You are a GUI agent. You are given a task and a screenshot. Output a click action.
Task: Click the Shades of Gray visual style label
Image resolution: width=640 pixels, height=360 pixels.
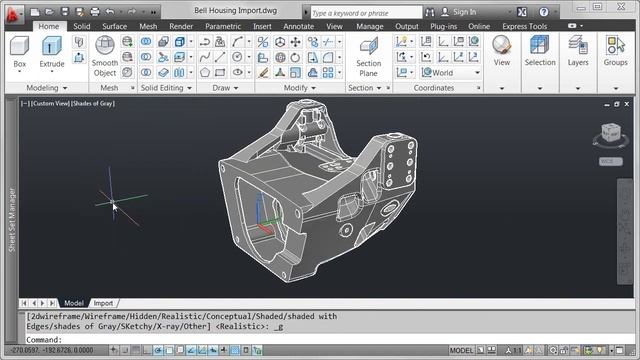pos(93,103)
